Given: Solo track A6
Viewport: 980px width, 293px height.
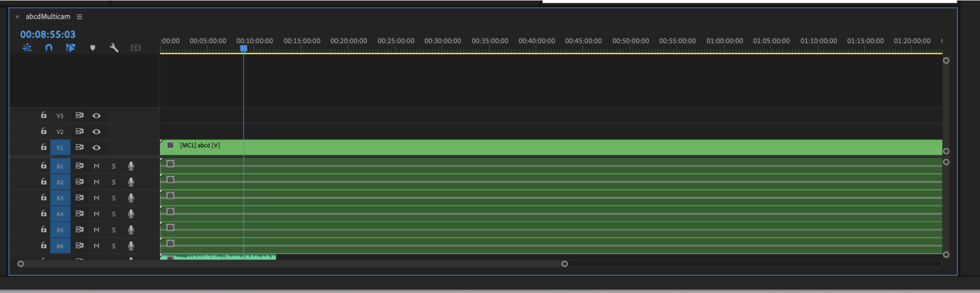Looking at the screenshot, I should click(x=114, y=246).
